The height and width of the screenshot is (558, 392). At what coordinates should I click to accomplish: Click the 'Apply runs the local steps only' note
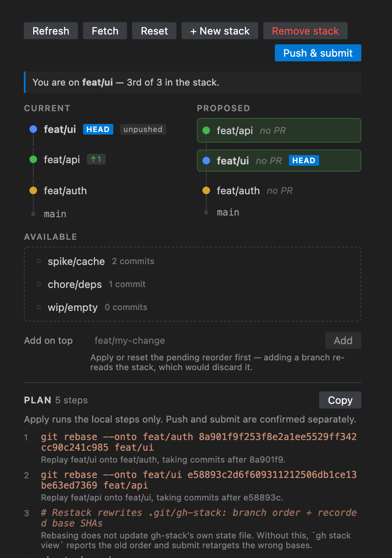(190, 420)
